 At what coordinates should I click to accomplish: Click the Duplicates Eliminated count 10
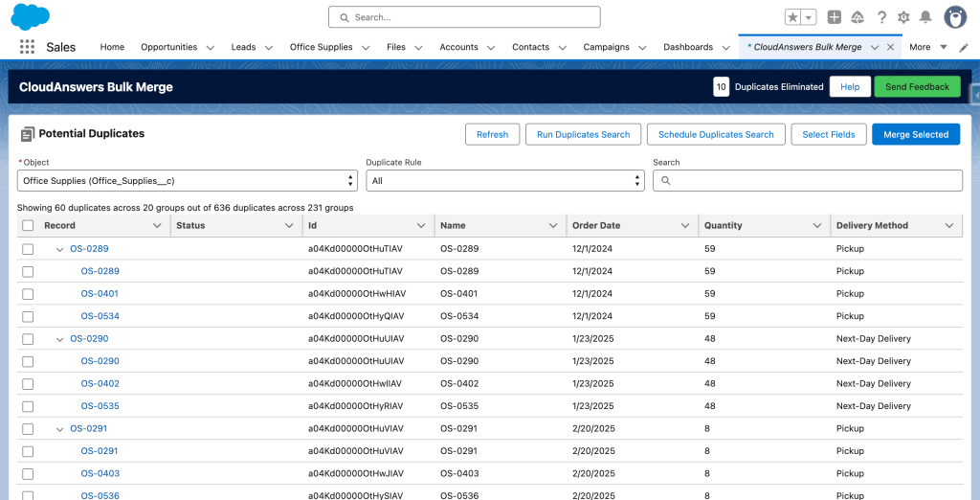tap(722, 87)
